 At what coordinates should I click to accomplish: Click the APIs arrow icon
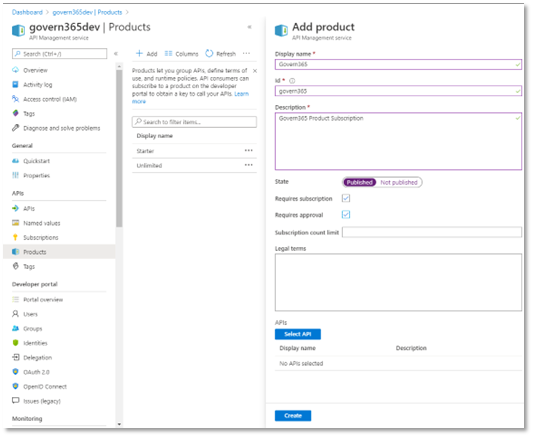point(15,208)
